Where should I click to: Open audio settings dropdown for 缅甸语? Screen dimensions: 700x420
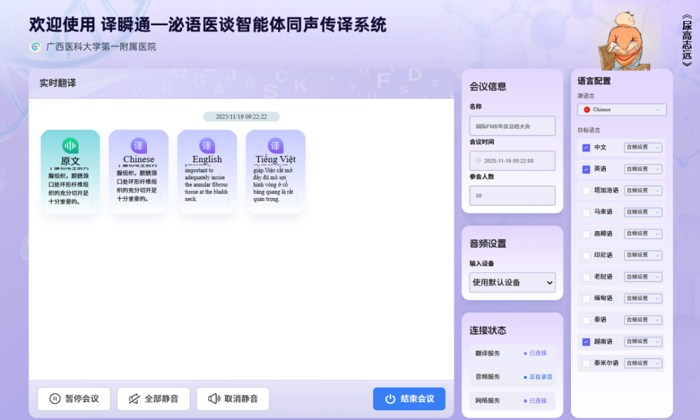643,299
